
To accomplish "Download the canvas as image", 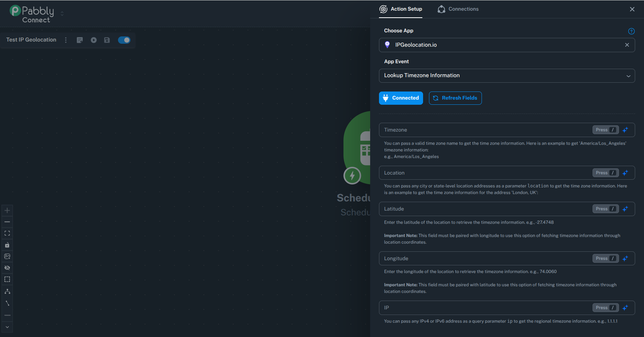I will pyautogui.click(x=7, y=257).
